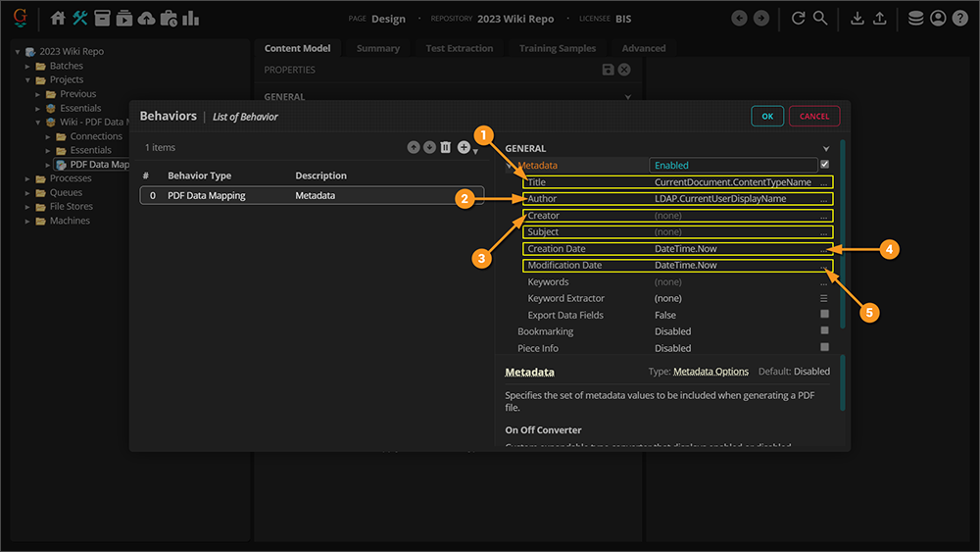Click the CANCEL button
This screenshot has height=552, width=980.
point(813,116)
